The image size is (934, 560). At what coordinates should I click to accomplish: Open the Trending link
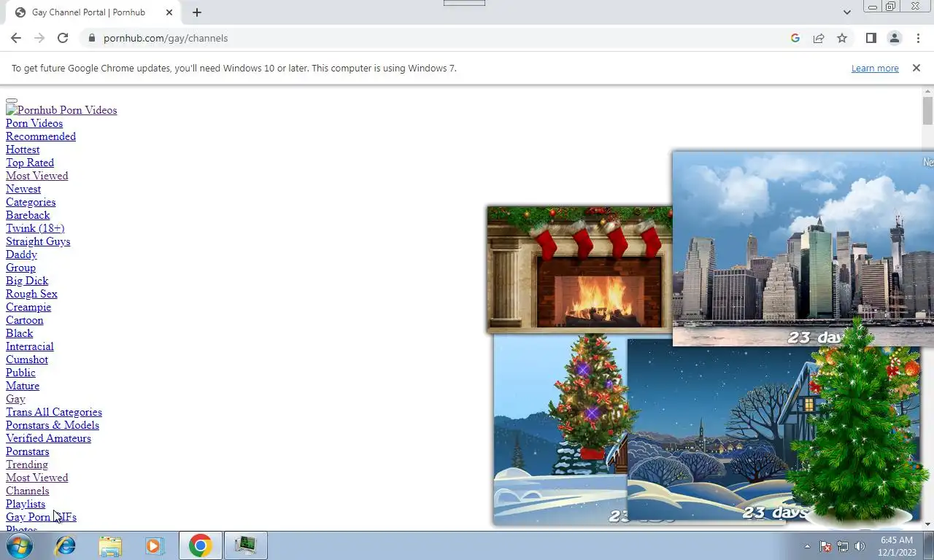27,464
